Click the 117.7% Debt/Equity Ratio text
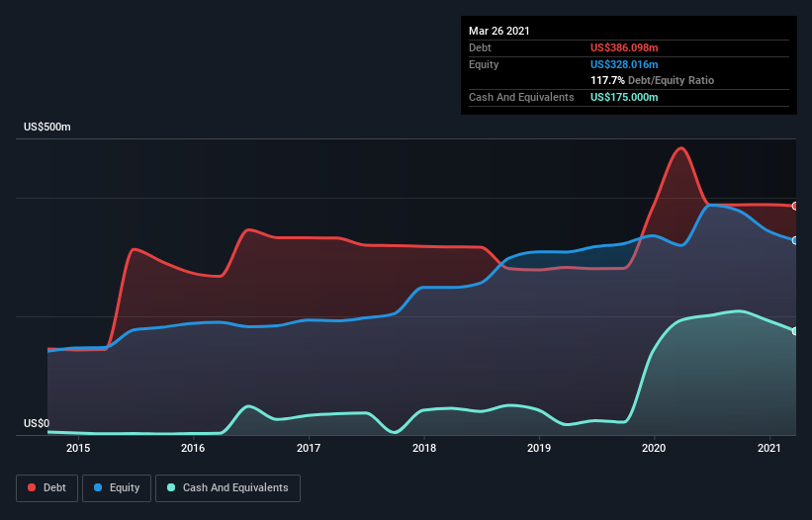The image size is (812, 520). pos(652,80)
